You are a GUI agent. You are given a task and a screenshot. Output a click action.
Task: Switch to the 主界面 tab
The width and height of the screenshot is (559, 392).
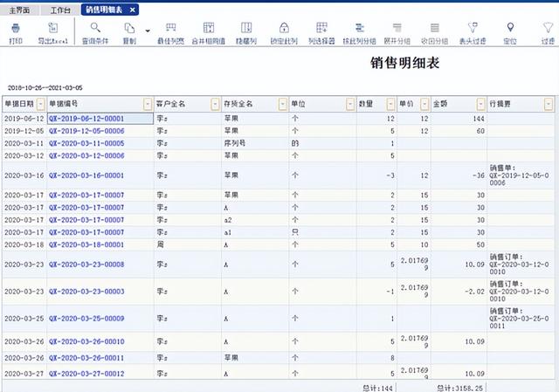point(18,8)
